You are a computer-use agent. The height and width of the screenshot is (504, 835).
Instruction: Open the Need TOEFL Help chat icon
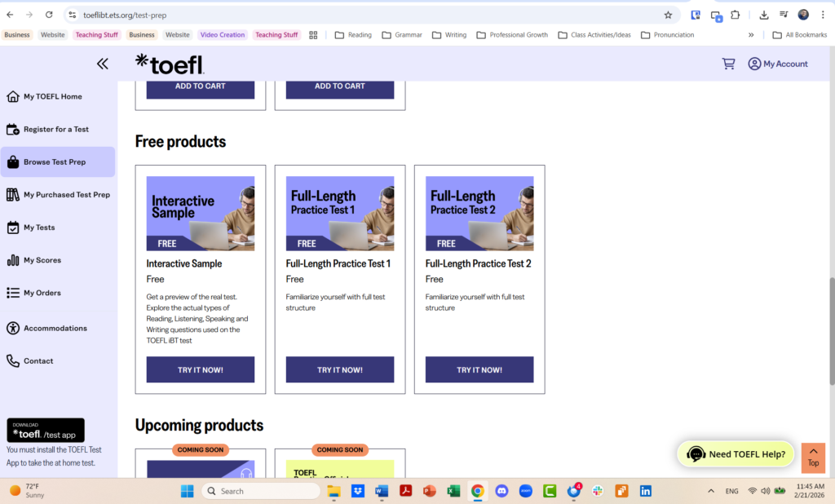[x=696, y=453]
